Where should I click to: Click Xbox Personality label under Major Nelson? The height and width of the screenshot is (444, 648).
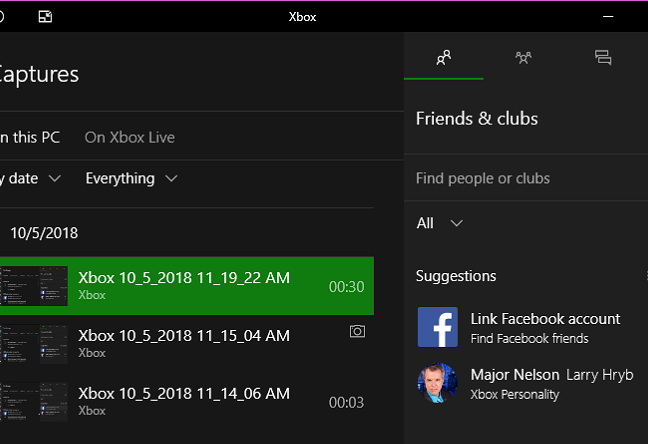(x=515, y=394)
